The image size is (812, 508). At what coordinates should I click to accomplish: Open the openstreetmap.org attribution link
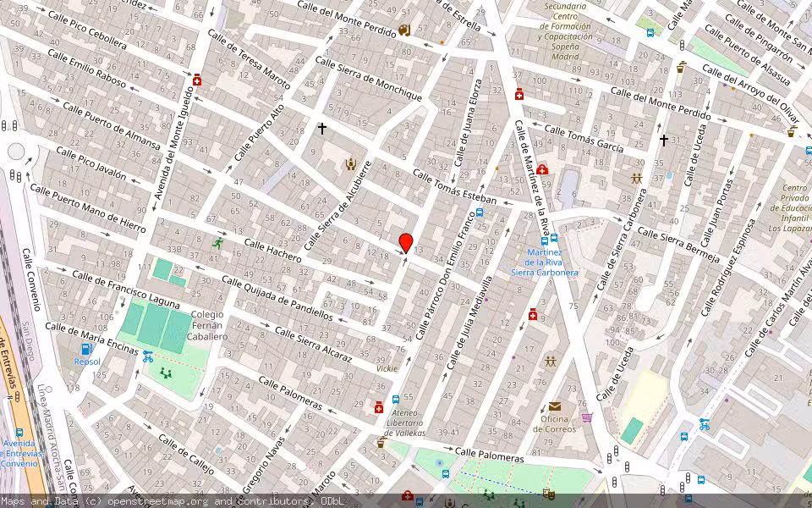[160, 500]
